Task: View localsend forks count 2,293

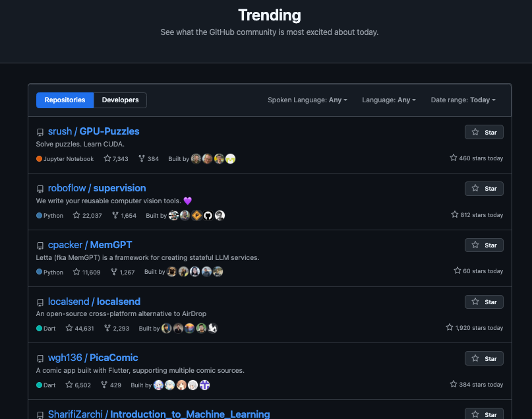Action: 117,328
